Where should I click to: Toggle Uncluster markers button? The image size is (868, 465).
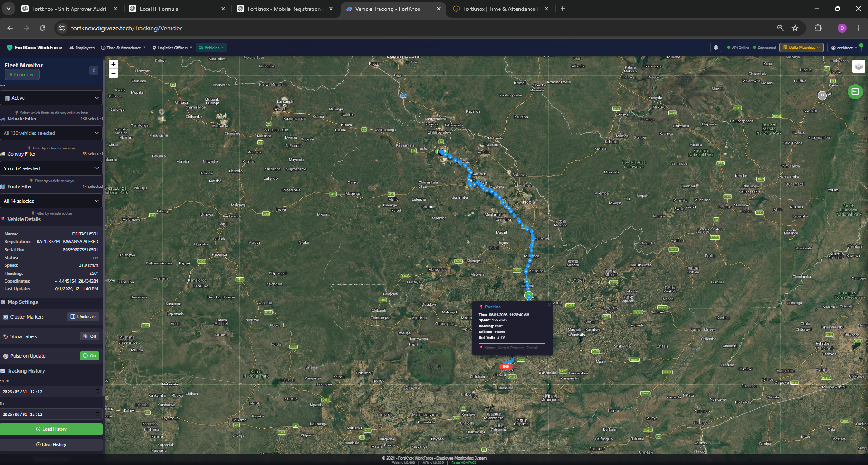click(x=83, y=317)
